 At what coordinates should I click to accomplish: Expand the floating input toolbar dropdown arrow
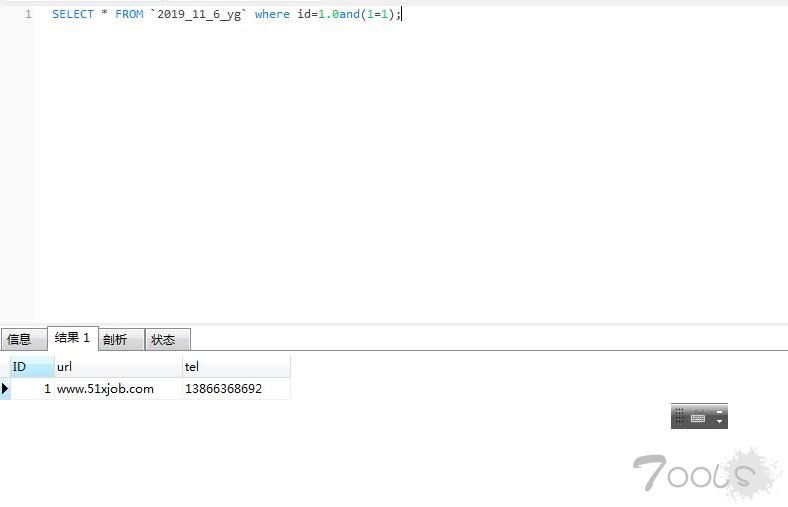[719, 422]
